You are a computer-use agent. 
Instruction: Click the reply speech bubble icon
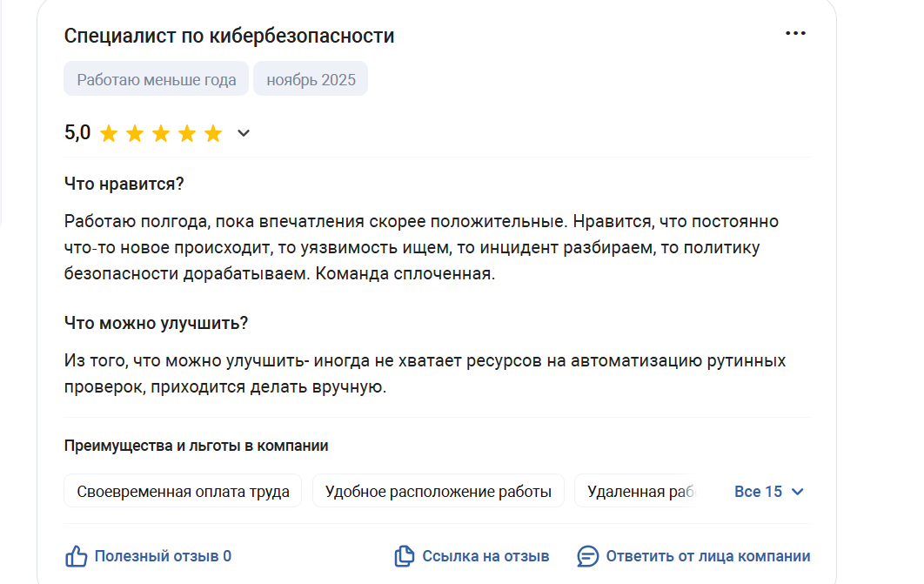click(x=588, y=556)
